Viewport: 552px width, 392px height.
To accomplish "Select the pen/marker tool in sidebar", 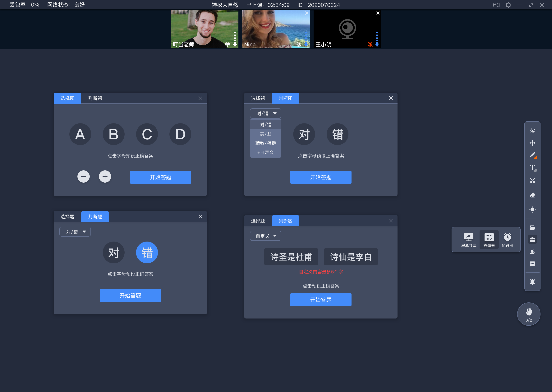I will pos(532,155).
